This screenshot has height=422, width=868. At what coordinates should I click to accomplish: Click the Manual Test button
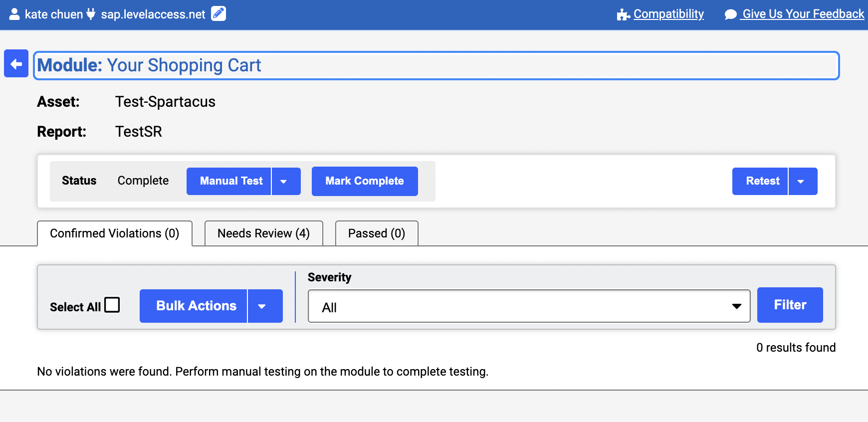click(229, 181)
